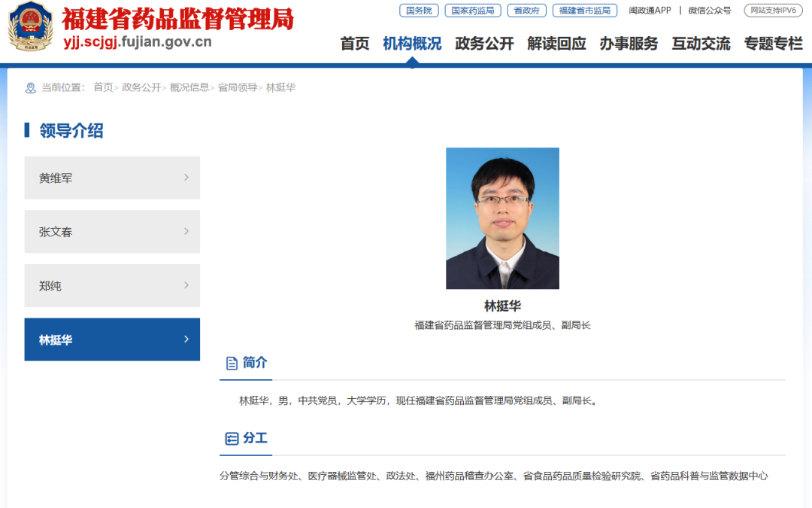
Task: Go to 概况信息 in the breadcrumb
Action: pyautogui.click(x=189, y=87)
